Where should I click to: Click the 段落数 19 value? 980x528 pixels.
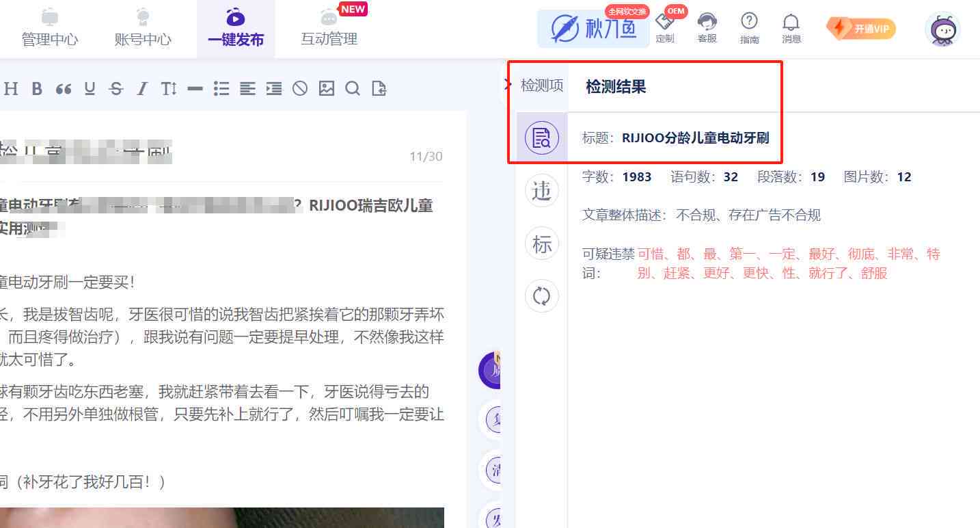tap(817, 177)
